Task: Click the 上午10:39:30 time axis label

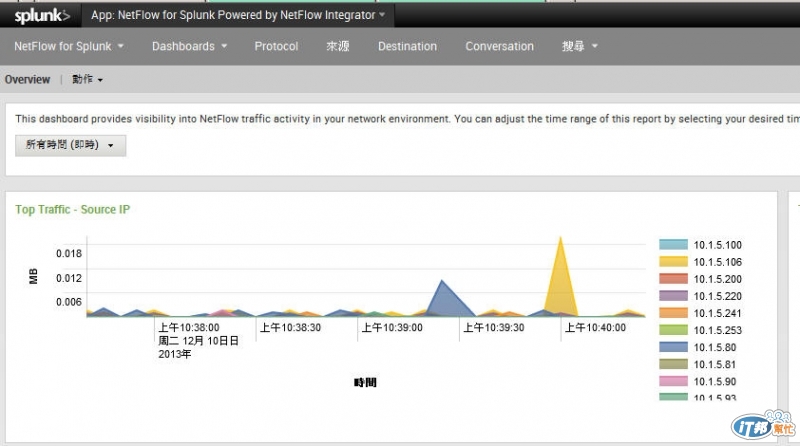Action: click(x=493, y=328)
